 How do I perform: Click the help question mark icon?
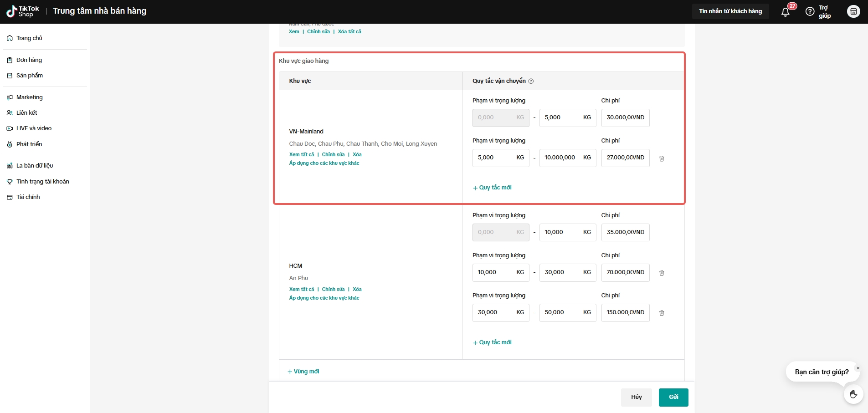810,12
